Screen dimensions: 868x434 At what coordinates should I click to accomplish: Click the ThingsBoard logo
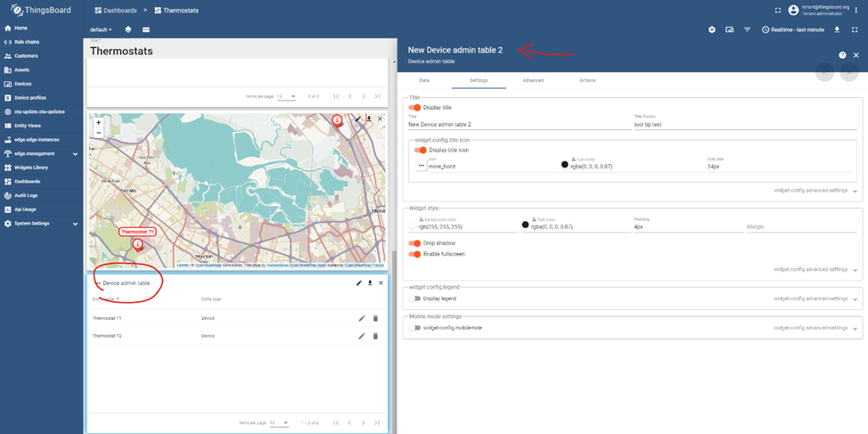(41, 11)
